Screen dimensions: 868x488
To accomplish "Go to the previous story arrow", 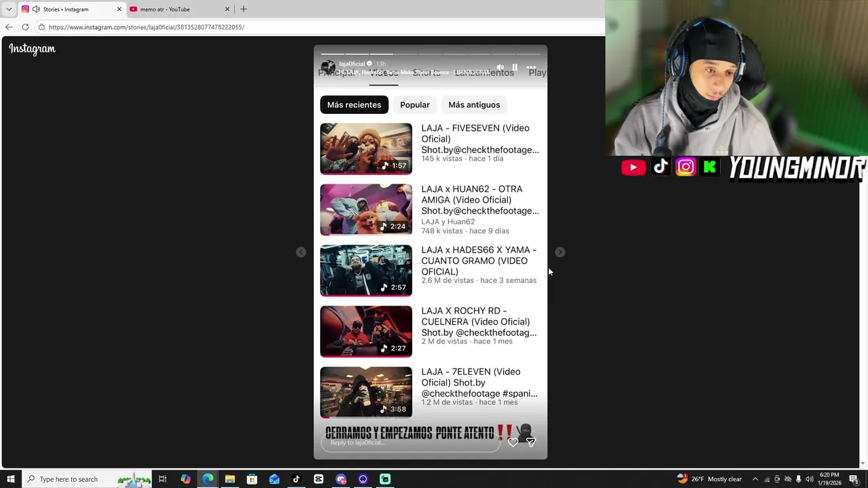I will pos(301,252).
